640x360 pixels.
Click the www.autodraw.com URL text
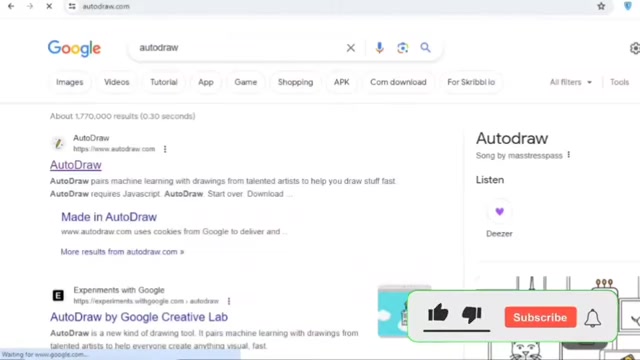[114, 149]
